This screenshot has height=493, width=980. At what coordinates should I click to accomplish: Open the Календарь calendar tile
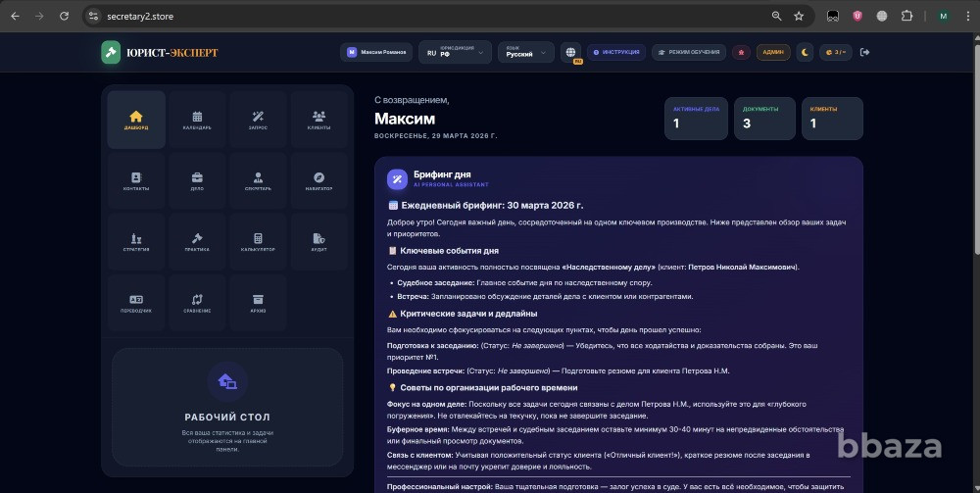click(x=197, y=120)
